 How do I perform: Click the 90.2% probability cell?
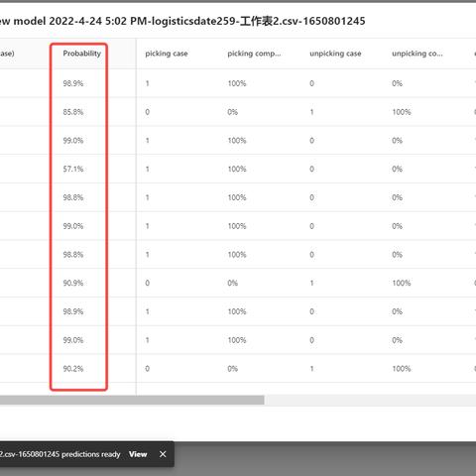point(73,369)
